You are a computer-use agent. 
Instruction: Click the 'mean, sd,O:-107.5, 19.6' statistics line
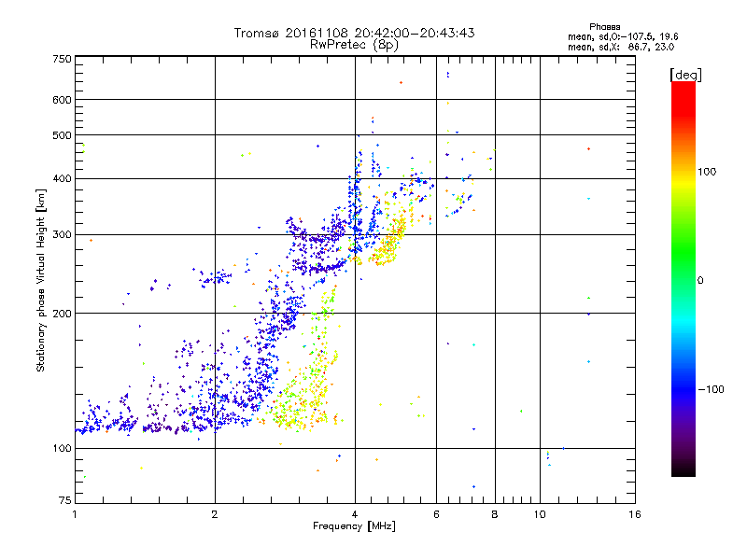click(623, 36)
